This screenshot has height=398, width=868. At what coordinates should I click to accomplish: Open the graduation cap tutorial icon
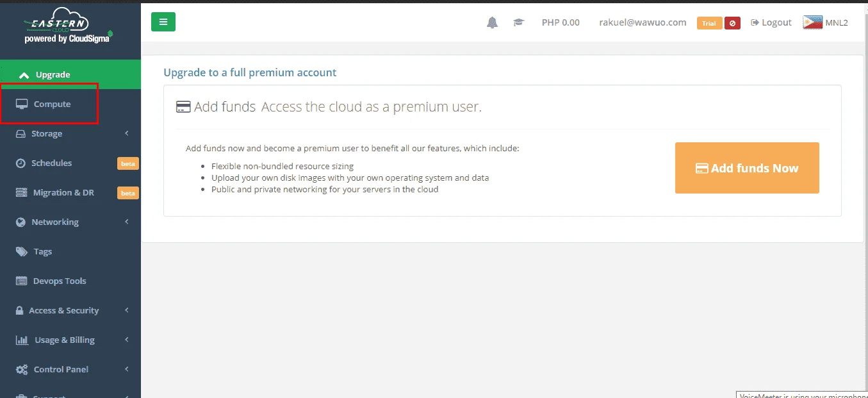click(x=519, y=22)
